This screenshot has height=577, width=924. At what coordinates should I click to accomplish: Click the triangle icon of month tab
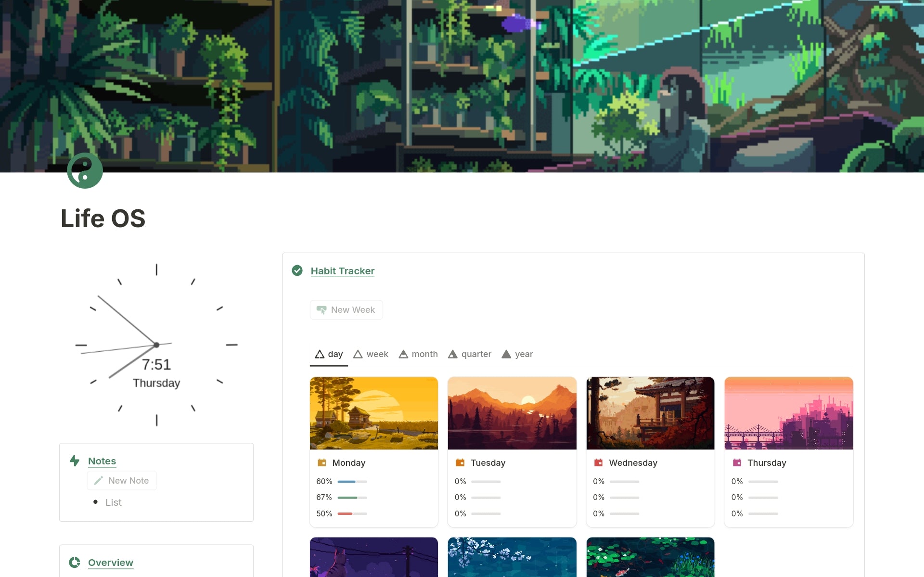point(403,354)
